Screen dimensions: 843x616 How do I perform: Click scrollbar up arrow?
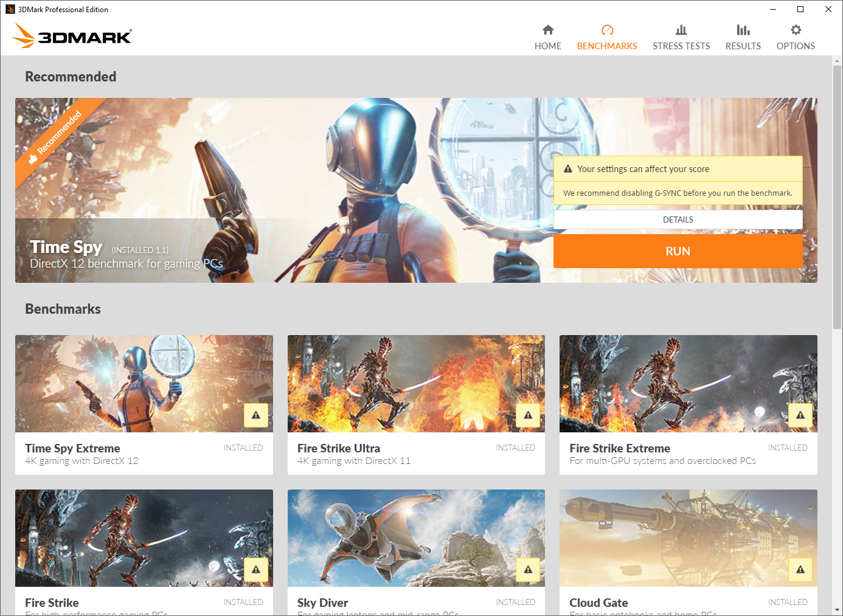837,61
